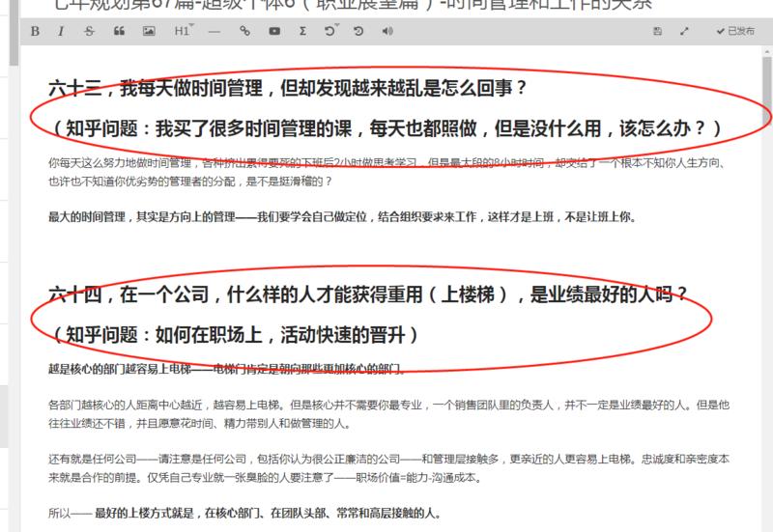The width and height of the screenshot is (773, 532).
Task: Insert a horizontal rule
Action: [214, 32]
